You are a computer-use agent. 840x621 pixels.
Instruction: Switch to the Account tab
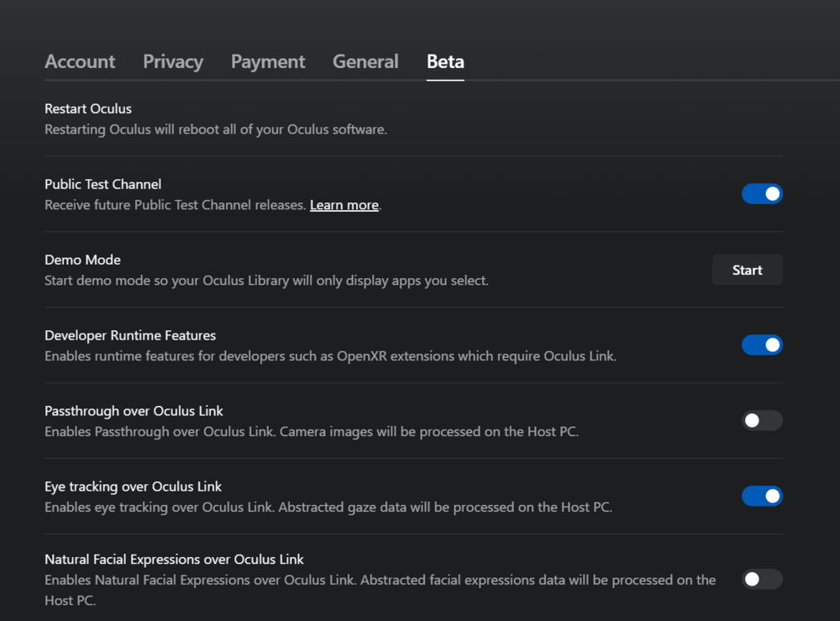pyautogui.click(x=80, y=61)
